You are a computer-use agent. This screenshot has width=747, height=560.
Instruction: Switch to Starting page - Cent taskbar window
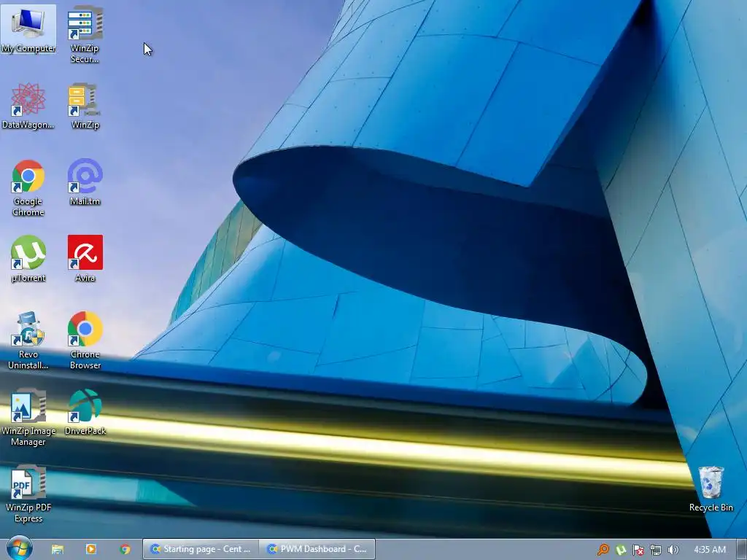click(201, 550)
